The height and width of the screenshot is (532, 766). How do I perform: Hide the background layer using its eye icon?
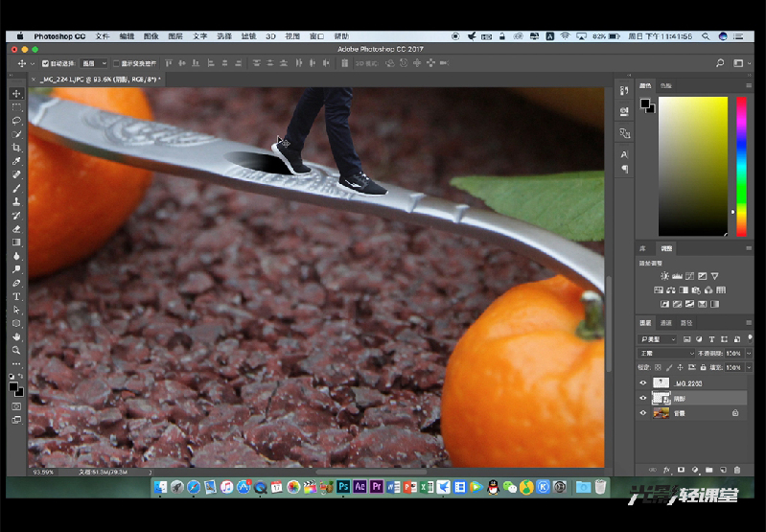tap(643, 412)
